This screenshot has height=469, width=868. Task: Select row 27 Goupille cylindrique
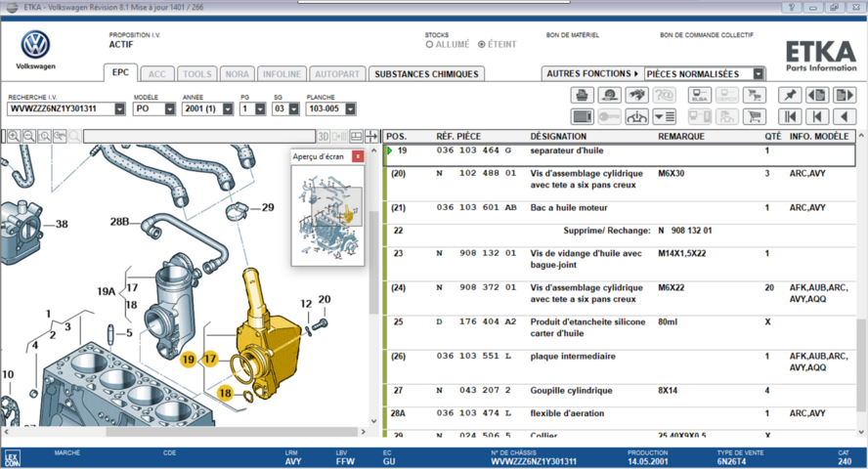point(620,396)
